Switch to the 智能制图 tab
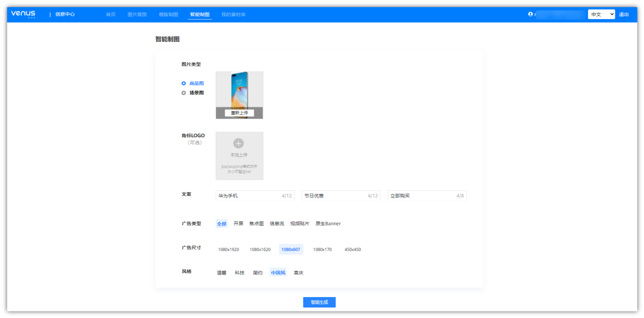This screenshot has height=318, width=644. click(200, 14)
